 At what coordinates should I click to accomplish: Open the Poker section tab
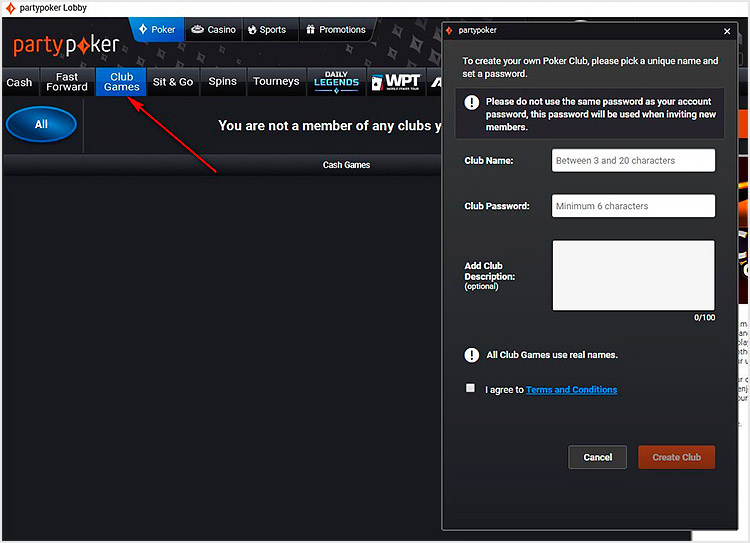tap(157, 30)
